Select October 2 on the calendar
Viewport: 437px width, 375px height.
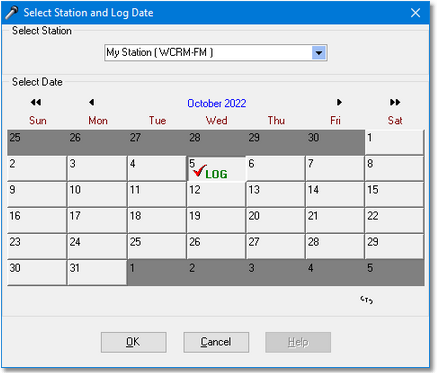[37, 168]
